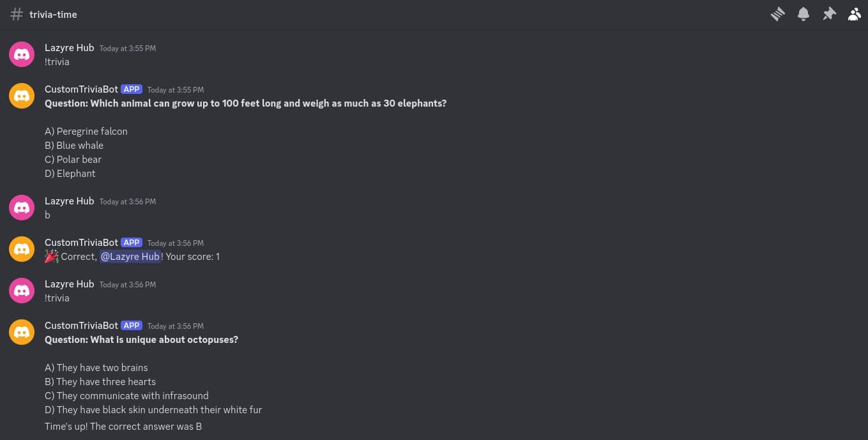Click the Time's up! answer reveal message
This screenshot has width=868, height=440.
tap(123, 426)
